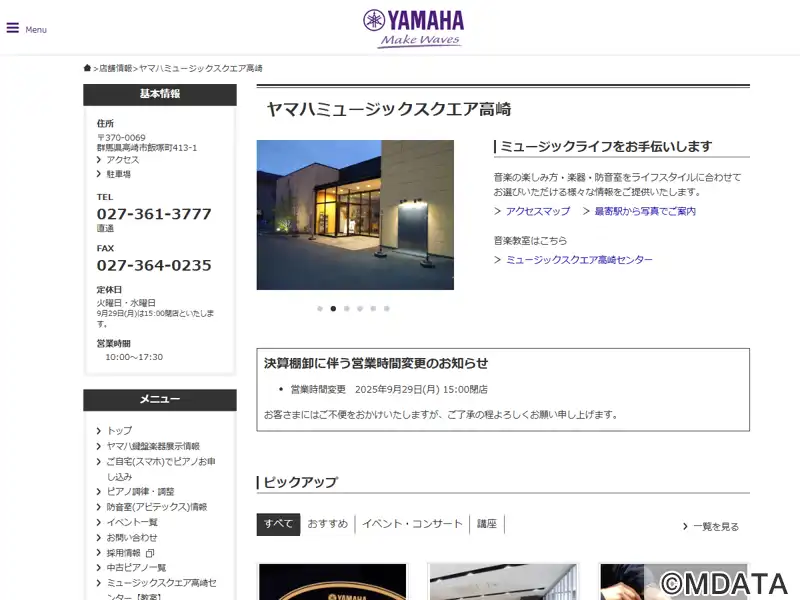Click the Yamaha Make Waves logo
Image resolution: width=800 pixels, height=600 pixels.
(x=413, y=29)
